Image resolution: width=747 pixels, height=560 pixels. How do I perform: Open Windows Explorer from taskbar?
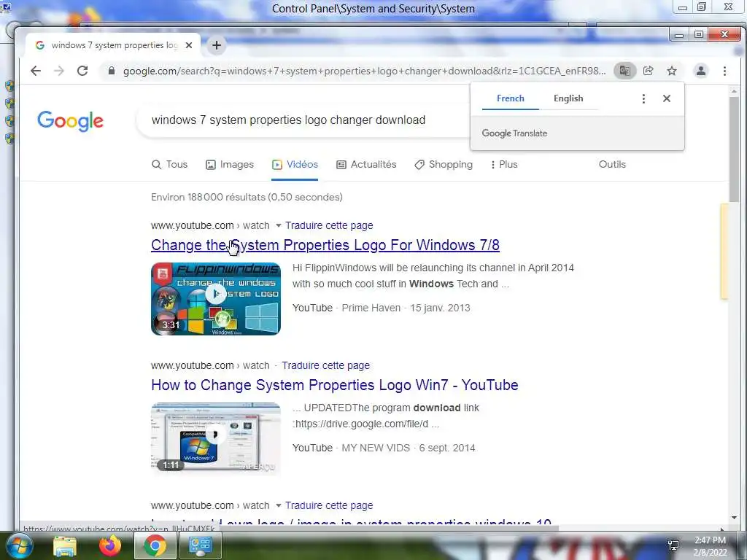tap(65, 545)
